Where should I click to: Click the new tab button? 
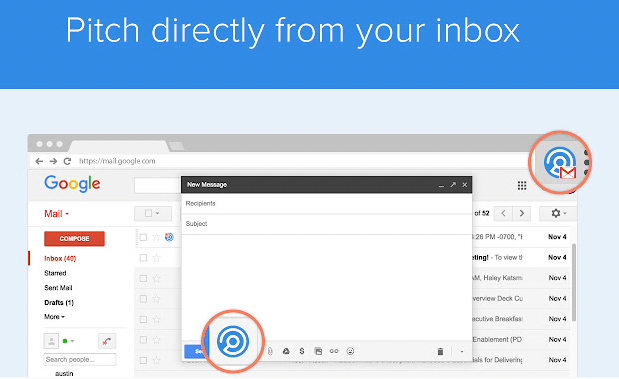176,146
